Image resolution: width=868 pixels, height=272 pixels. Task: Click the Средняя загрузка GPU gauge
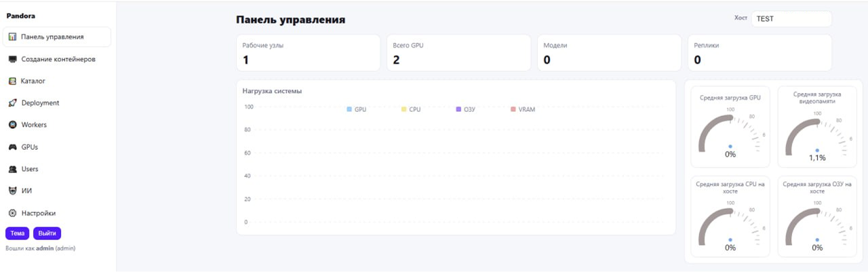[x=730, y=126]
